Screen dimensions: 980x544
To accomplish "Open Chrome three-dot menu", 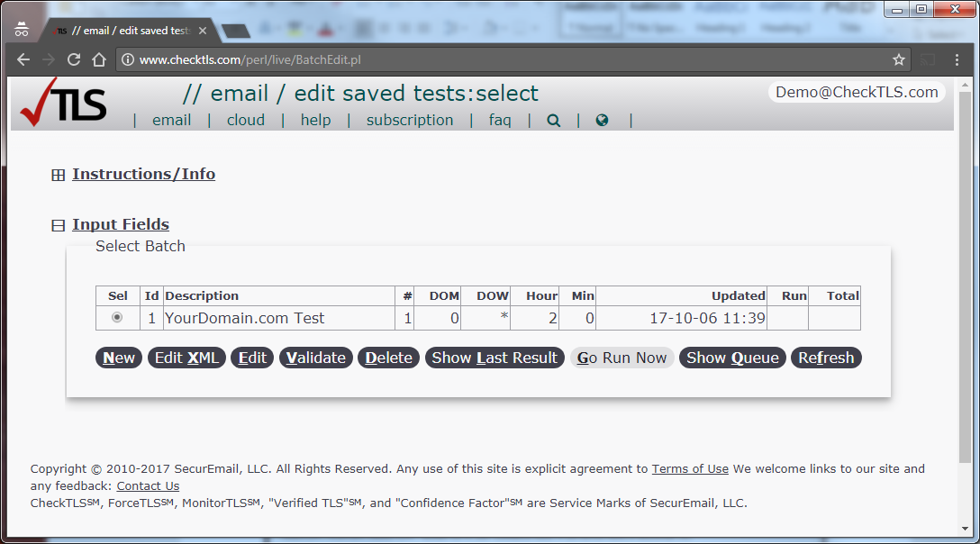I will [x=957, y=60].
